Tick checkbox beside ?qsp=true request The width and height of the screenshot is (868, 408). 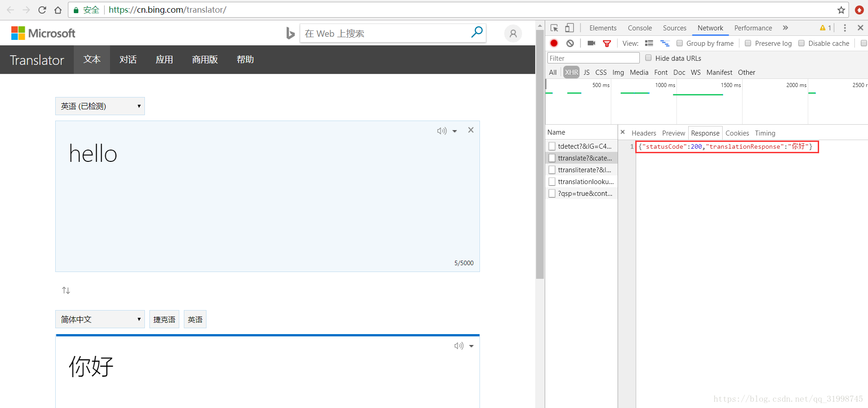552,193
